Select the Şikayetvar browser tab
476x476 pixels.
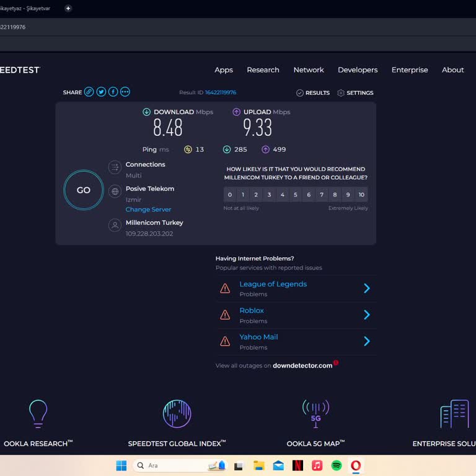(26, 8)
